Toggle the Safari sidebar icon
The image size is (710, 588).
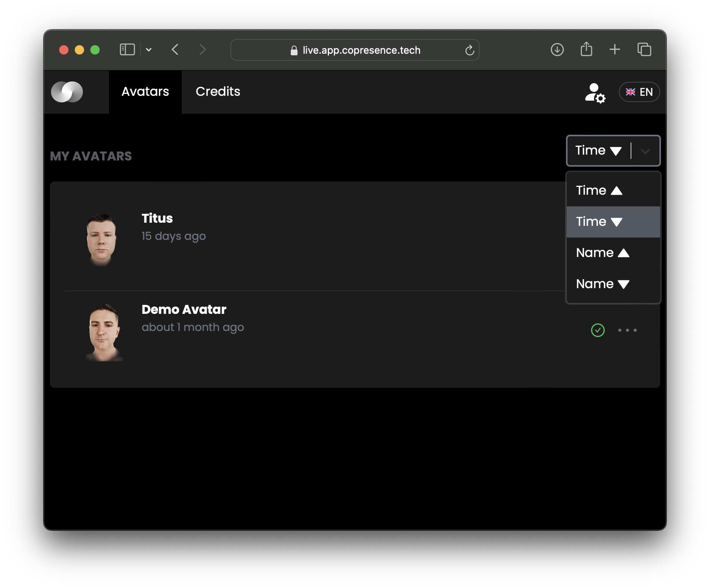click(127, 49)
